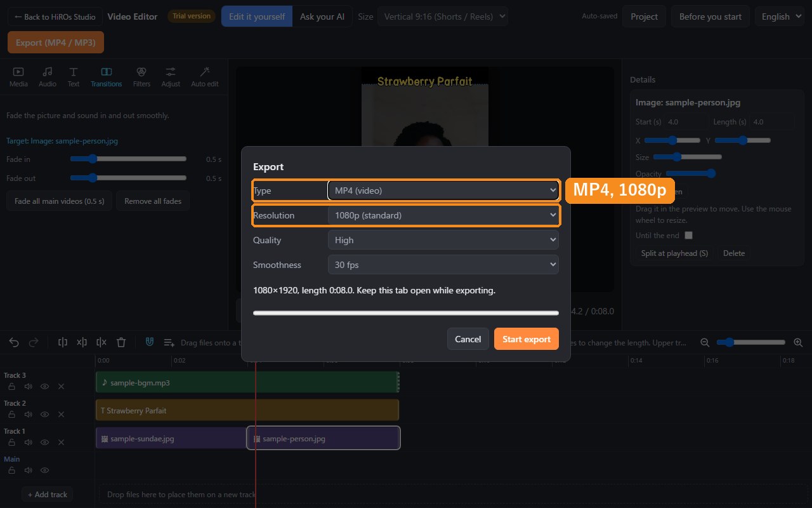Click Start export button
The width and height of the screenshot is (812, 508).
coord(527,339)
